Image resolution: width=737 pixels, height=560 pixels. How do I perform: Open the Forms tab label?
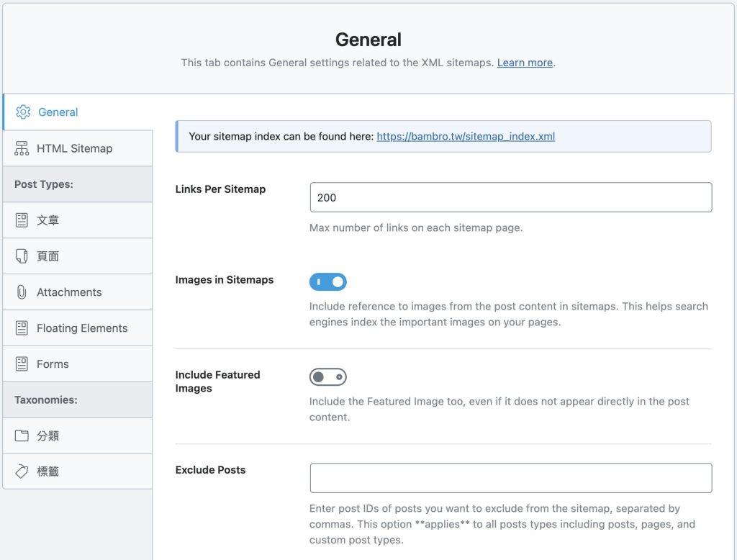pos(53,364)
